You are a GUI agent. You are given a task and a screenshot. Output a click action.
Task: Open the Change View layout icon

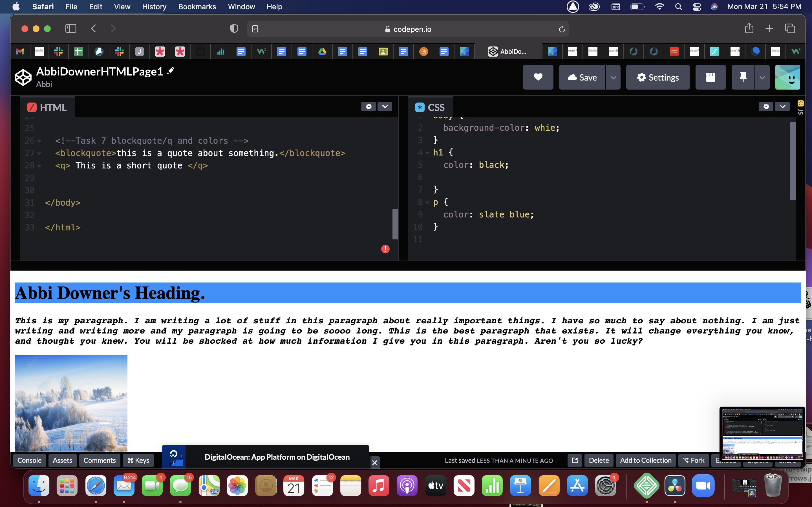tap(710, 77)
